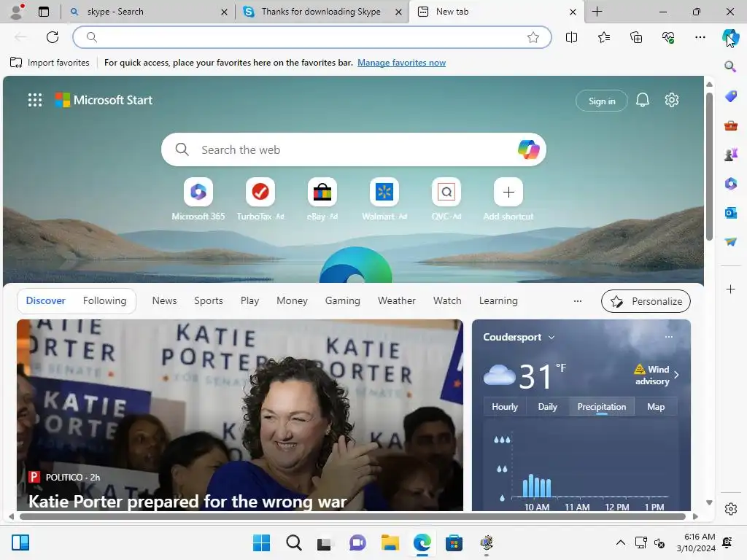Open File Explorer from the taskbar
This screenshot has height=560, width=747.
point(390,542)
